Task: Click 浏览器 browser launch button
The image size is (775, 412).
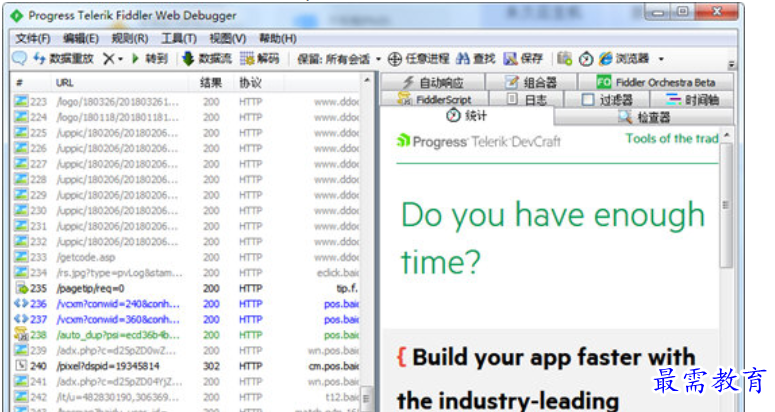Action: 624,59
